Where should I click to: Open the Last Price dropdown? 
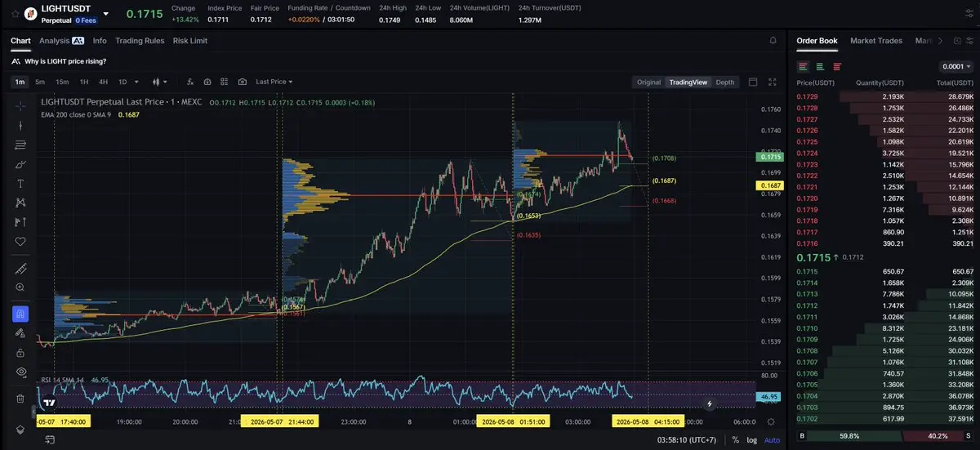(274, 82)
